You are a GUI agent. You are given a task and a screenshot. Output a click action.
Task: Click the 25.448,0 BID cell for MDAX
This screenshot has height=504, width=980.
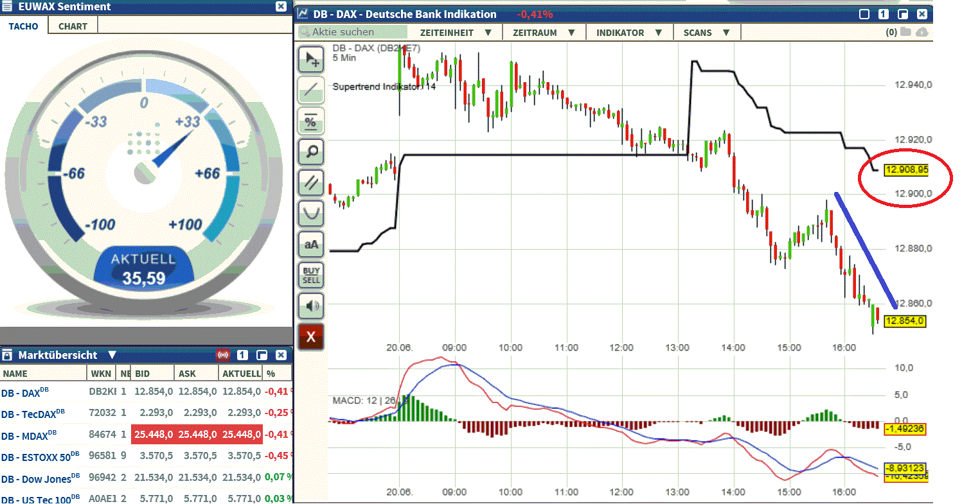click(153, 435)
